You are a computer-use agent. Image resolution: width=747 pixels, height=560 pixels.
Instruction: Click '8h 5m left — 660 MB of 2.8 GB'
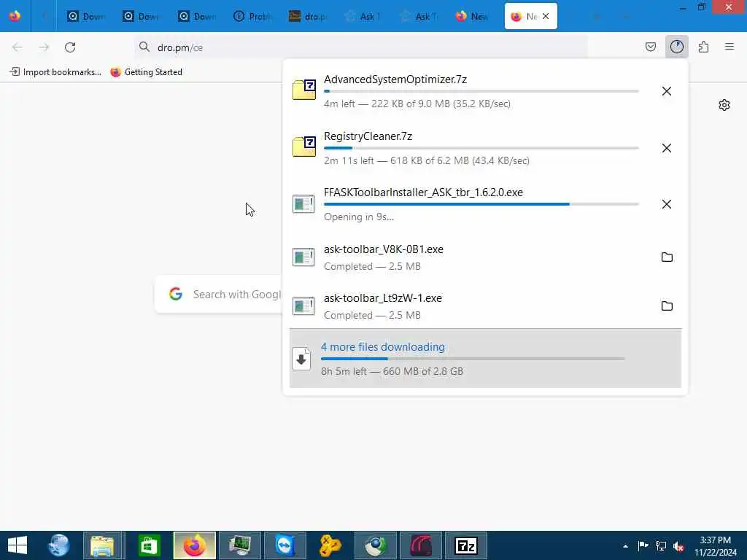coord(392,371)
